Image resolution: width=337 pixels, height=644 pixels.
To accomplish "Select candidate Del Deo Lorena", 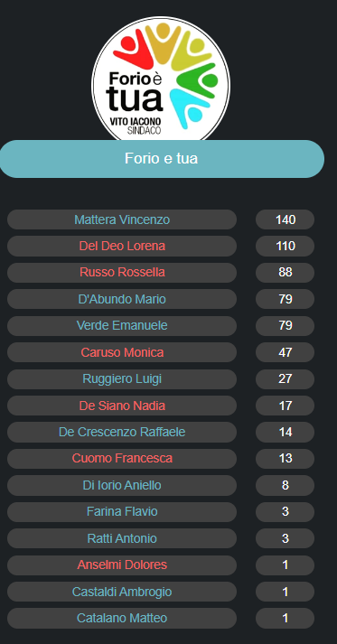I will (x=122, y=246).
